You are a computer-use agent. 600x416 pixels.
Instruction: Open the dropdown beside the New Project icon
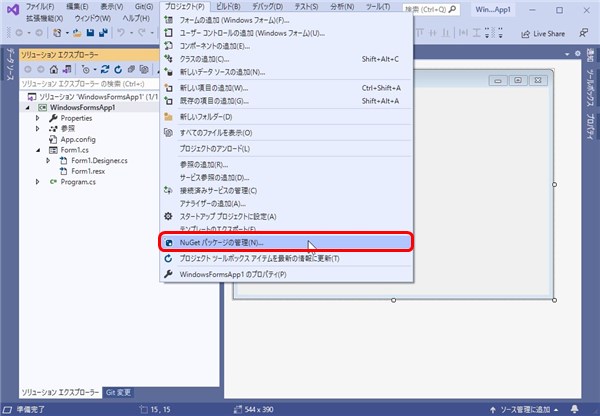tap(67, 33)
